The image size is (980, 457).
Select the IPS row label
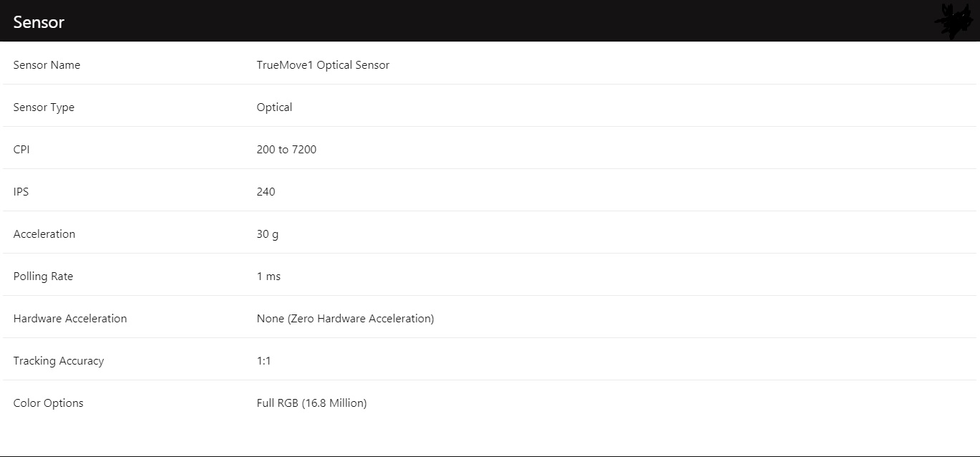click(x=21, y=192)
